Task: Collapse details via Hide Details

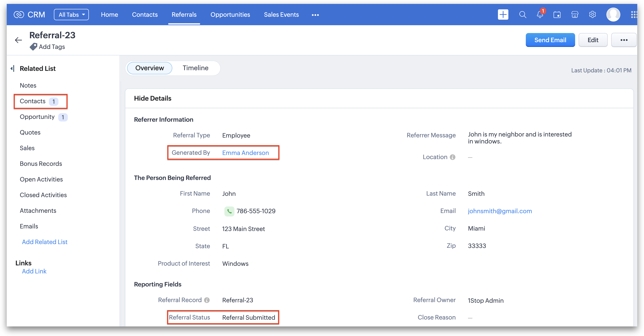Action: click(x=153, y=98)
